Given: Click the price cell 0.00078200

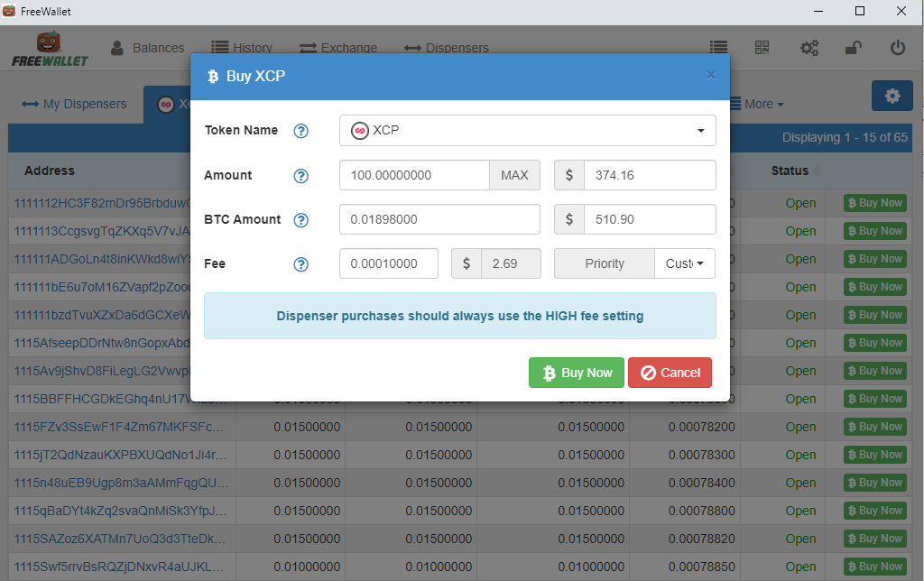Looking at the screenshot, I should coord(701,427).
